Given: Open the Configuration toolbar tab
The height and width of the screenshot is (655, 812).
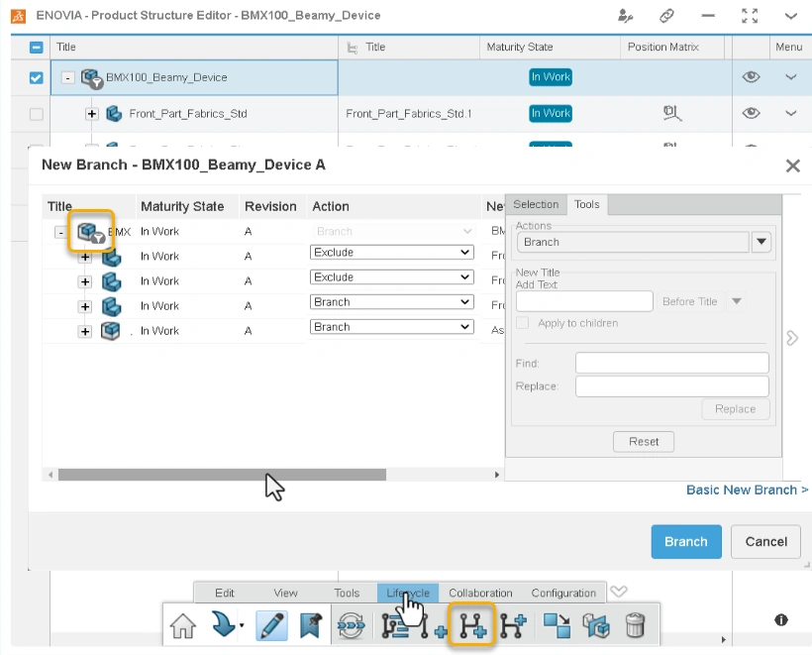Looking at the screenshot, I should click(563, 593).
